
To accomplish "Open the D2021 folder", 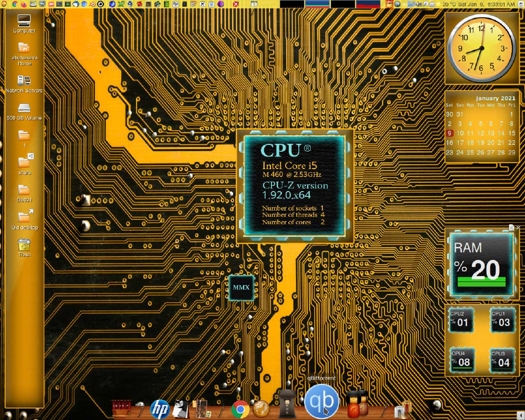I will (25, 194).
